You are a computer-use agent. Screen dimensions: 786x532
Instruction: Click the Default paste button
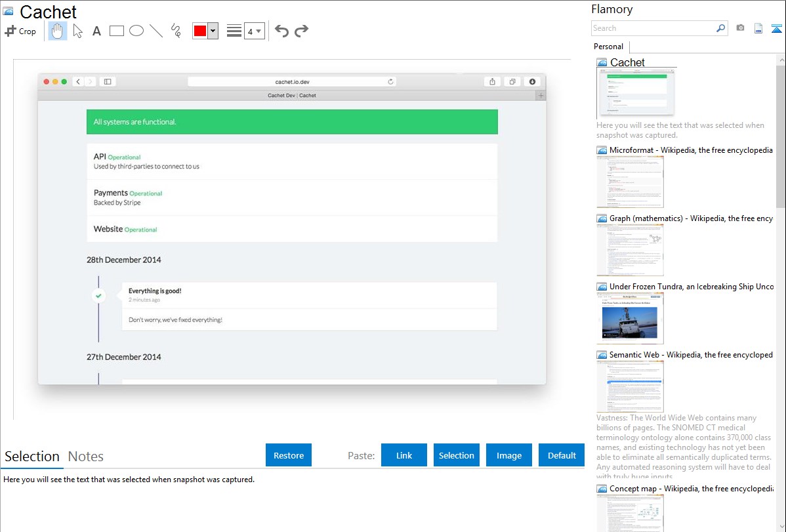pos(562,455)
